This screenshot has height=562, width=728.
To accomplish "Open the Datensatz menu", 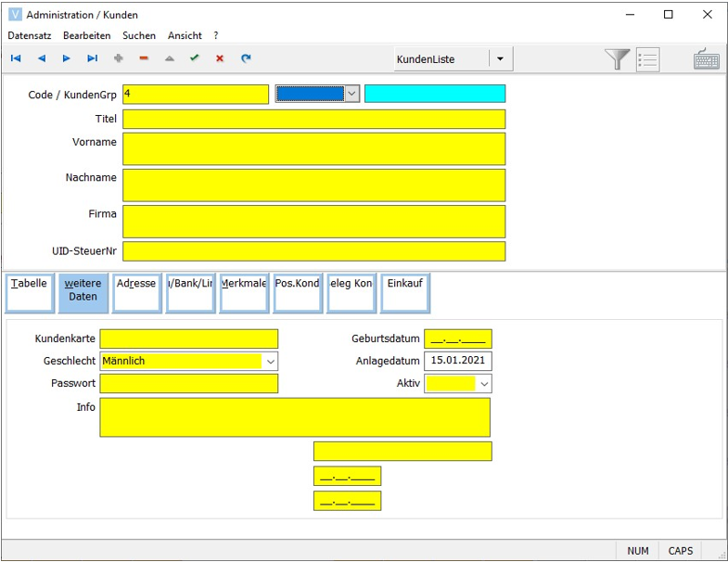I will click(30, 35).
